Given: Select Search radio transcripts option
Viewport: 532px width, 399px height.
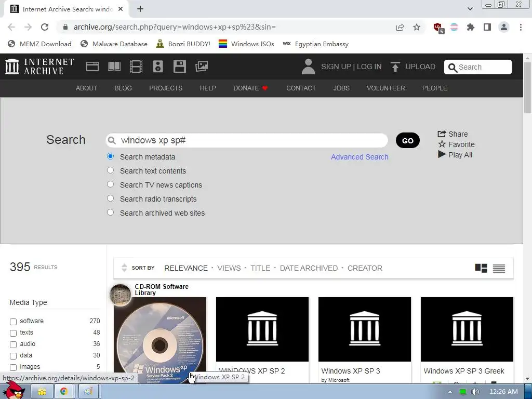Looking at the screenshot, I should pos(110,198).
